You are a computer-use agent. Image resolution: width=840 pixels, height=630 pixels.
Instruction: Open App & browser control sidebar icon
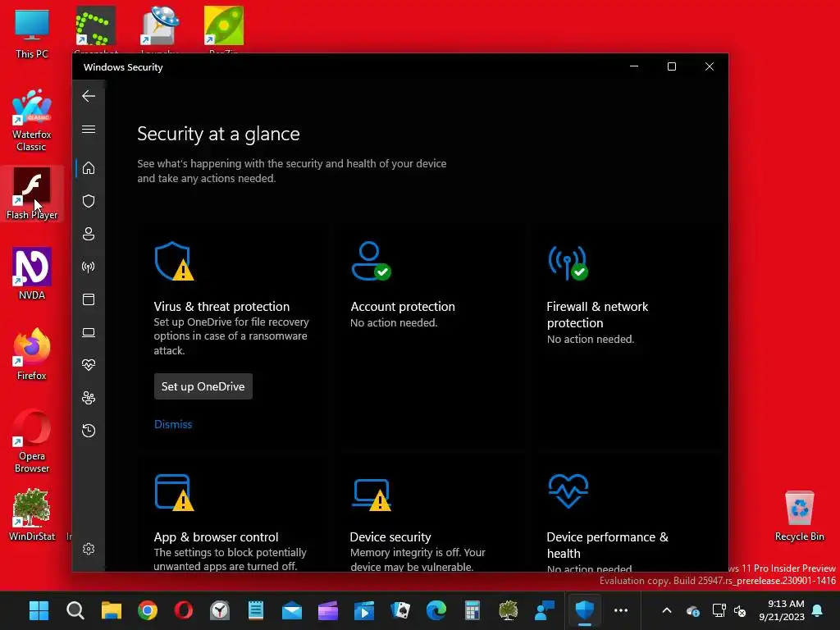[x=89, y=299]
